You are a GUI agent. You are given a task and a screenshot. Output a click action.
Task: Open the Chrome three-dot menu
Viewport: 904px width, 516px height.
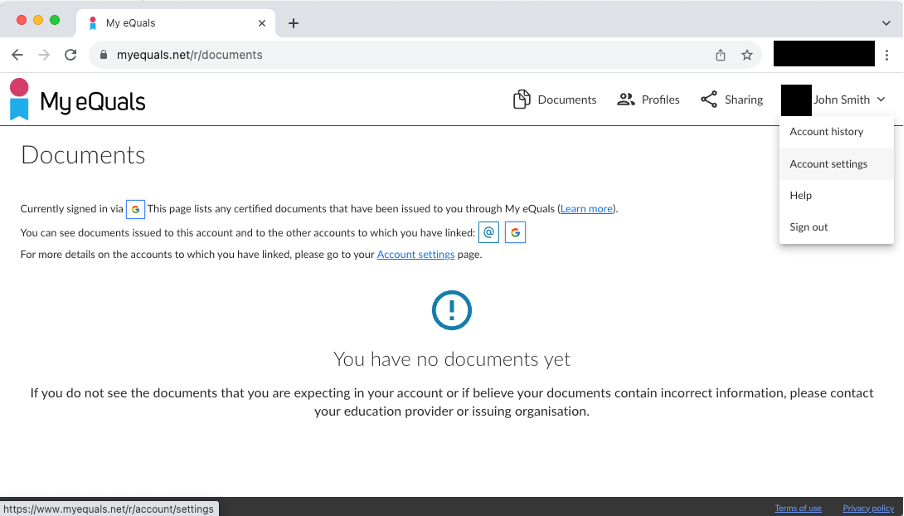point(887,55)
